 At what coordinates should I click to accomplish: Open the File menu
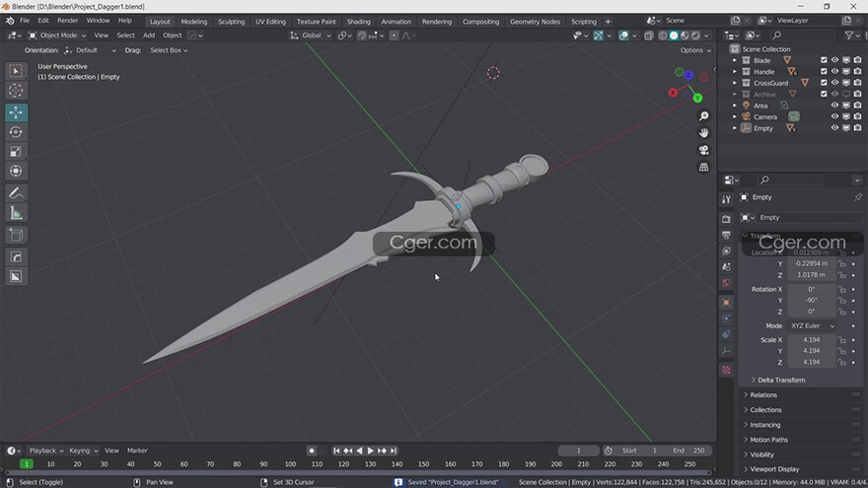click(25, 21)
